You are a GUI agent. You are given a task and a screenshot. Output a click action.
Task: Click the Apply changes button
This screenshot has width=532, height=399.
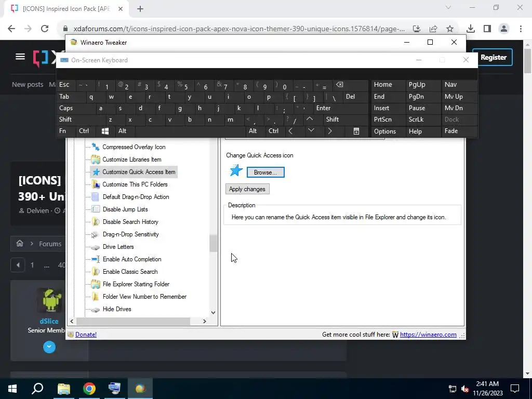[x=247, y=189]
